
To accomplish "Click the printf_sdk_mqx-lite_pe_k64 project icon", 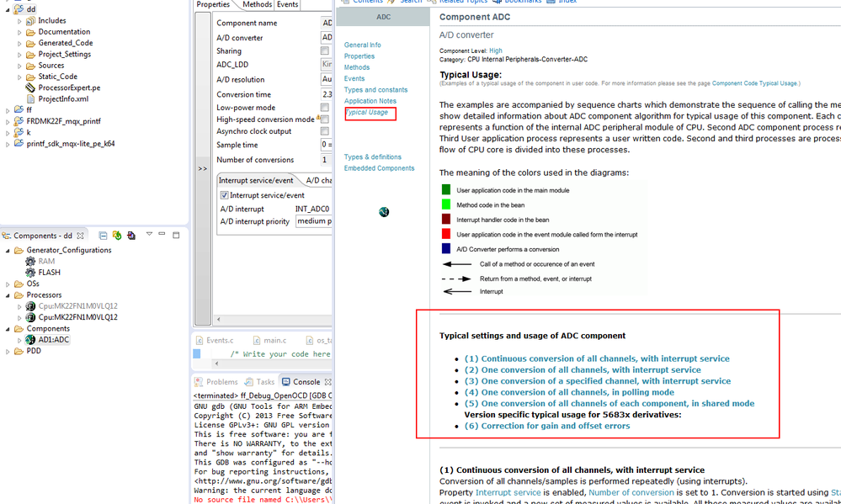I will point(19,144).
